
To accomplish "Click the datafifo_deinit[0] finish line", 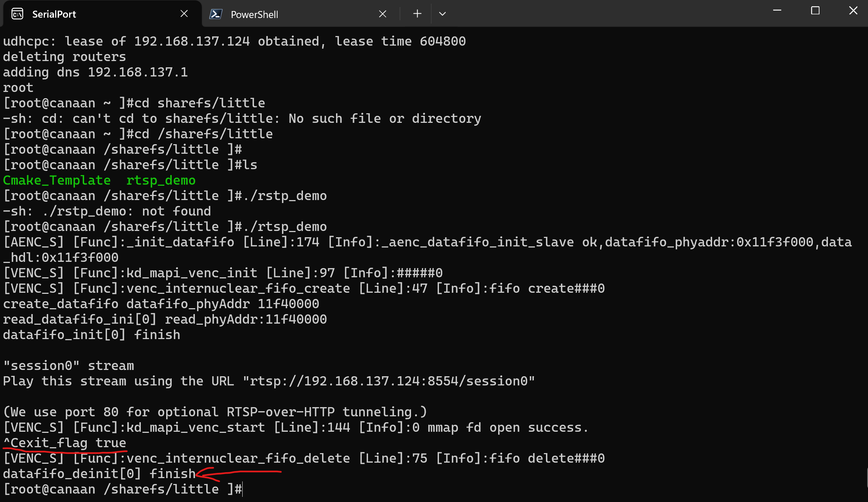I will click(x=99, y=474).
